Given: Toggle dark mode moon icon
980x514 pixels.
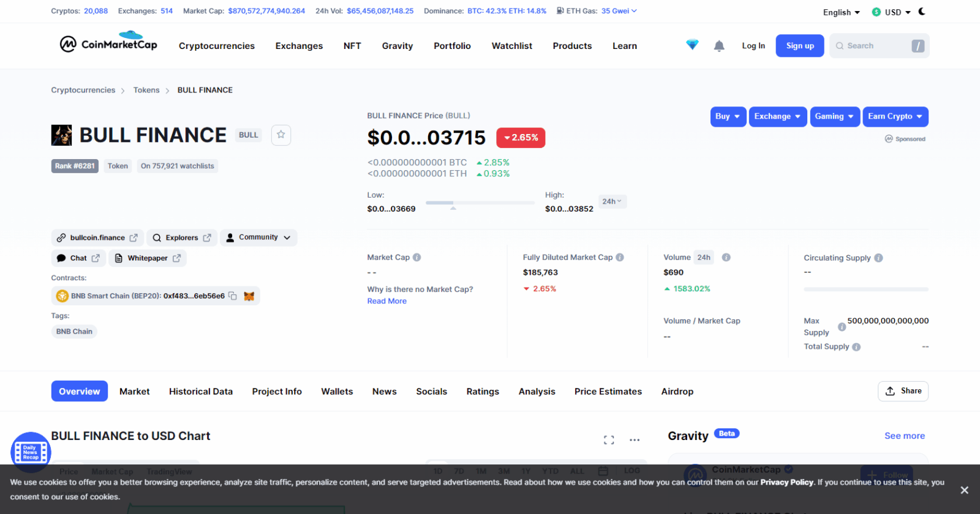Looking at the screenshot, I should (x=922, y=12).
